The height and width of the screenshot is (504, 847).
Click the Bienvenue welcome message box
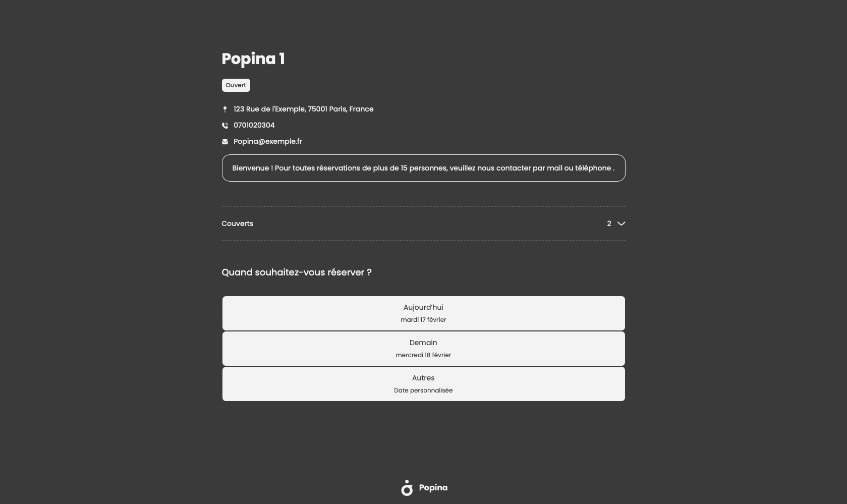click(x=424, y=168)
